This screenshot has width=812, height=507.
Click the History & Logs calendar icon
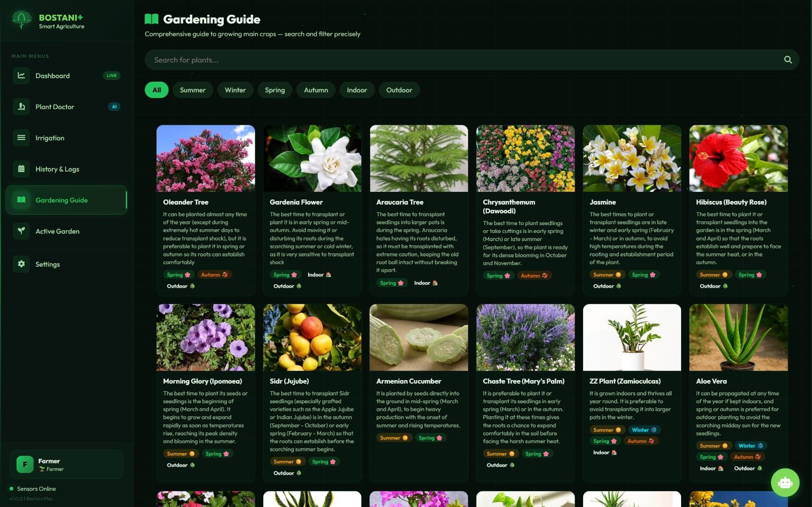[21, 169]
